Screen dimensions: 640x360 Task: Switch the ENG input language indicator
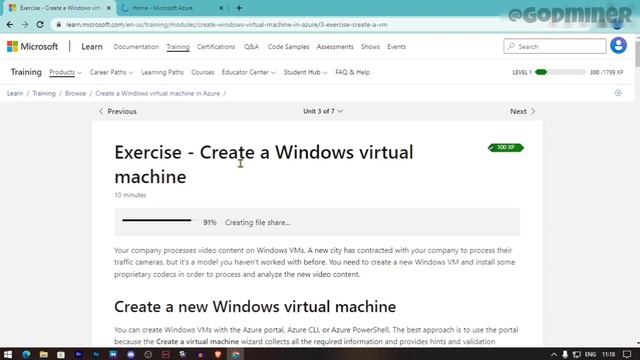[x=590, y=354]
